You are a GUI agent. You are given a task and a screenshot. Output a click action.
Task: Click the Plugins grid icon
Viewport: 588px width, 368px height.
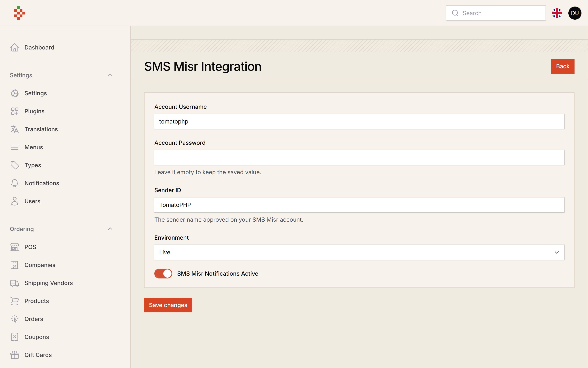pos(14,111)
